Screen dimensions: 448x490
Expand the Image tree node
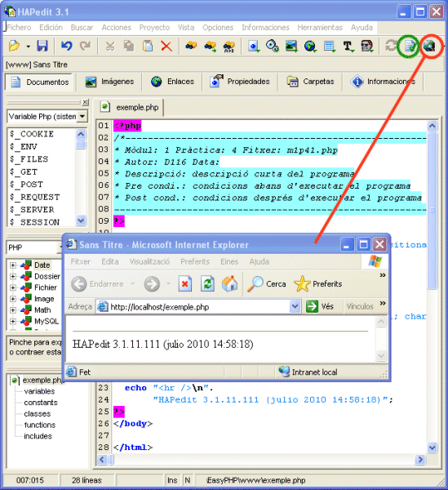[13, 299]
